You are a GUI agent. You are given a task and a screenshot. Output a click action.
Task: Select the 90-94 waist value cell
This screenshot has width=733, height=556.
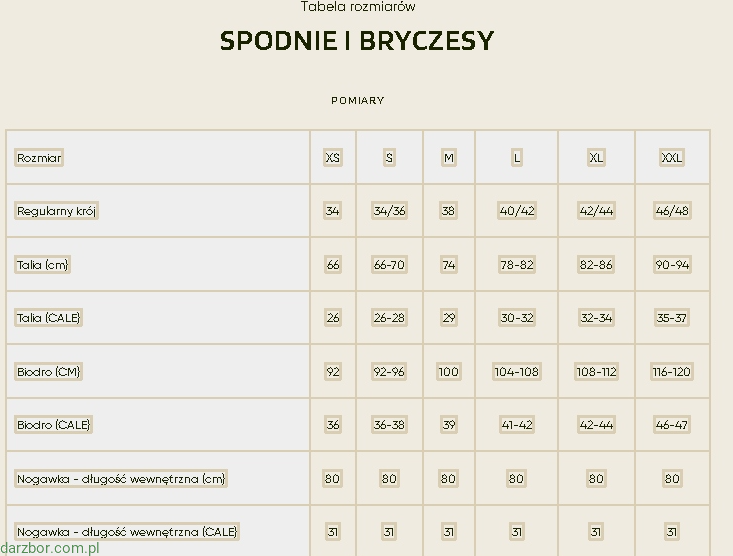[672, 265]
